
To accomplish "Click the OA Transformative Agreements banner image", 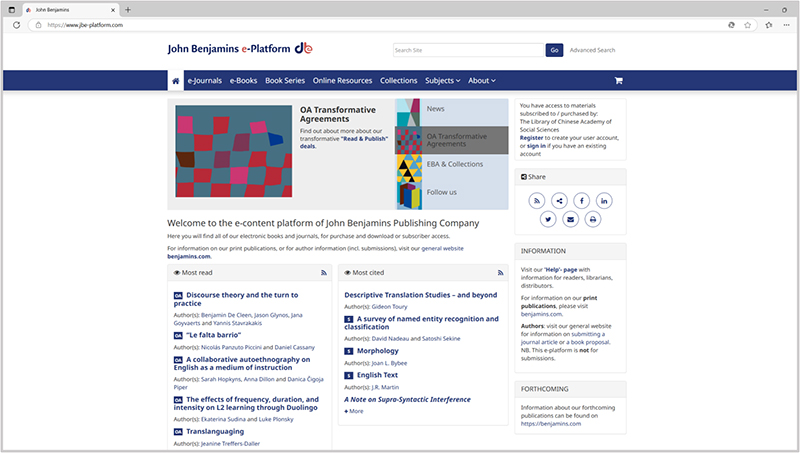I will [x=234, y=152].
